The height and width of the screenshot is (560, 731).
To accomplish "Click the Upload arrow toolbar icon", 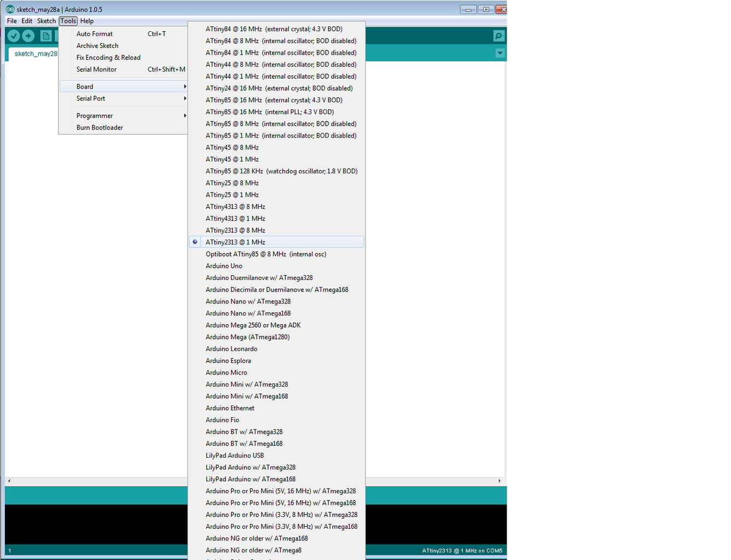I will click(28, 36).
